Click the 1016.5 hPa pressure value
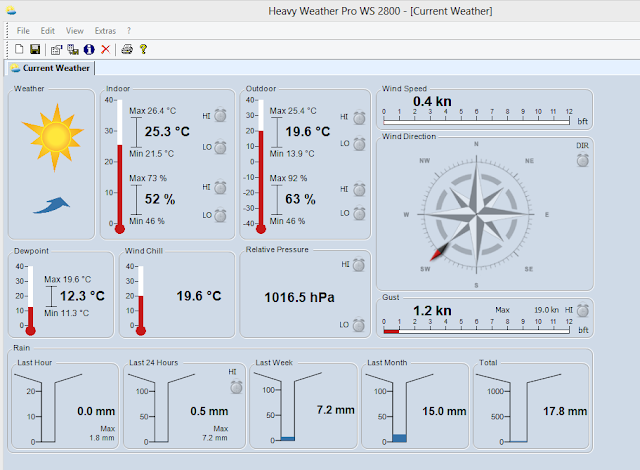The width and height of the screenshot is (640, 470). pyautogui.click(x=300, y=297)
